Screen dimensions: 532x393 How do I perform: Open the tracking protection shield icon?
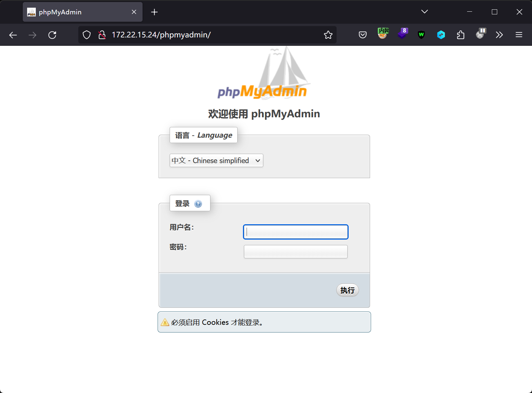click(87, 35)
